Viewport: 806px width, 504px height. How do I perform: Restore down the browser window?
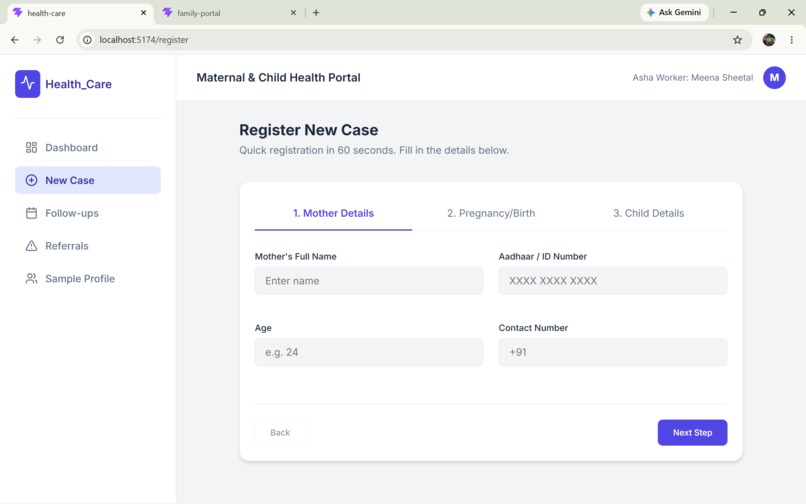[762, 12]
